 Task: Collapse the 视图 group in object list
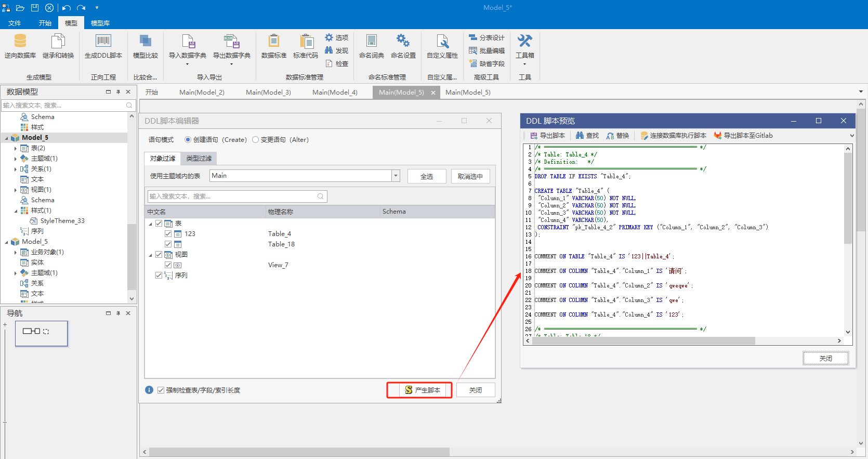click(151, 255)
